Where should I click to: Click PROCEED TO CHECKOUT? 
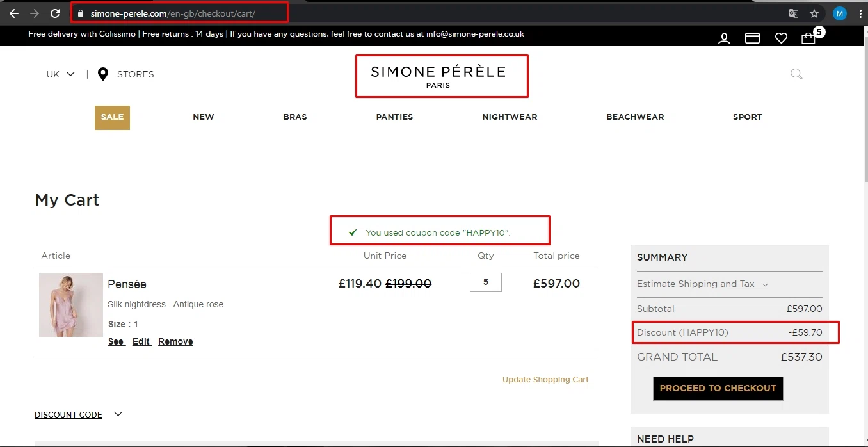tap(718, 388)
